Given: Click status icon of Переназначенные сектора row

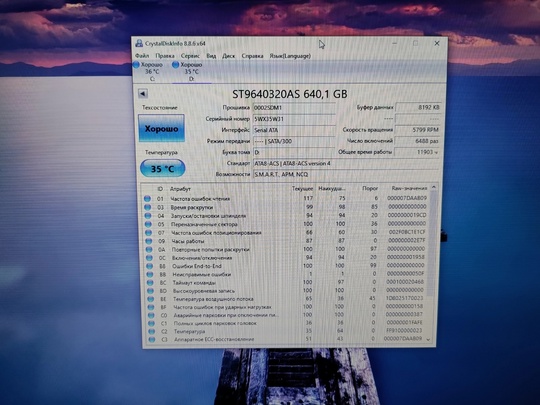Looking at the screenshot, I should point(148,224).
